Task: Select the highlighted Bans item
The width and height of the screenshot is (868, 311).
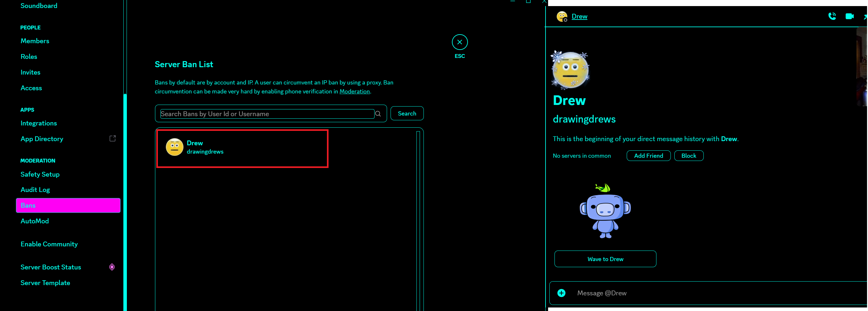Action: coord(68,205)
